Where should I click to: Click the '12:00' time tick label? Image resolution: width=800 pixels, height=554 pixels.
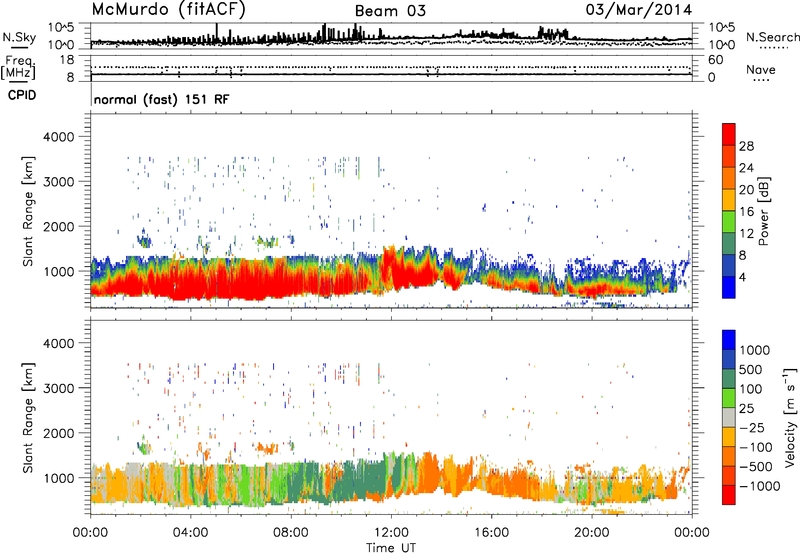pyautogui.click(x=391, y=533)
